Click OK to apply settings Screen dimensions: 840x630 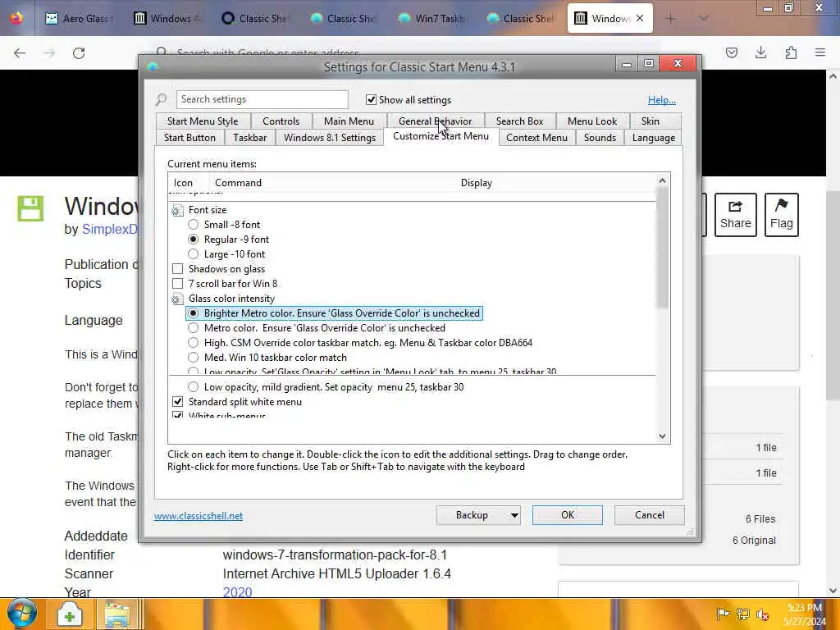[x=568, y=515]
